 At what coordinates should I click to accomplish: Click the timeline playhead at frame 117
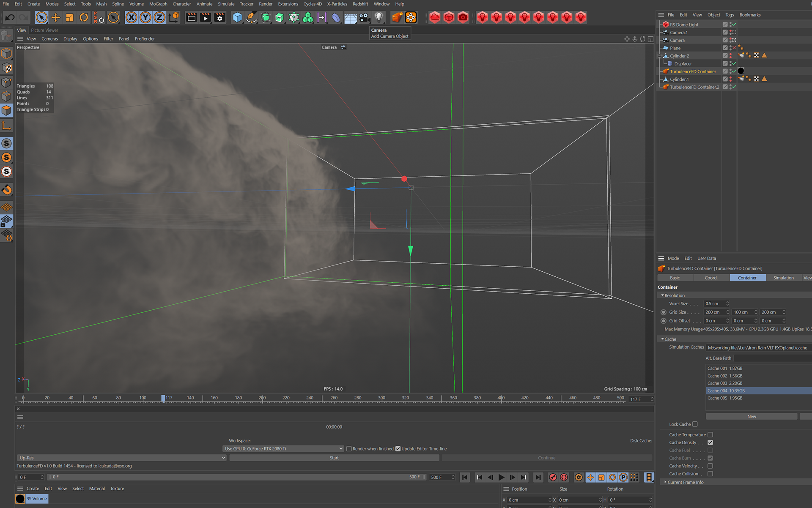pos(163,398)
